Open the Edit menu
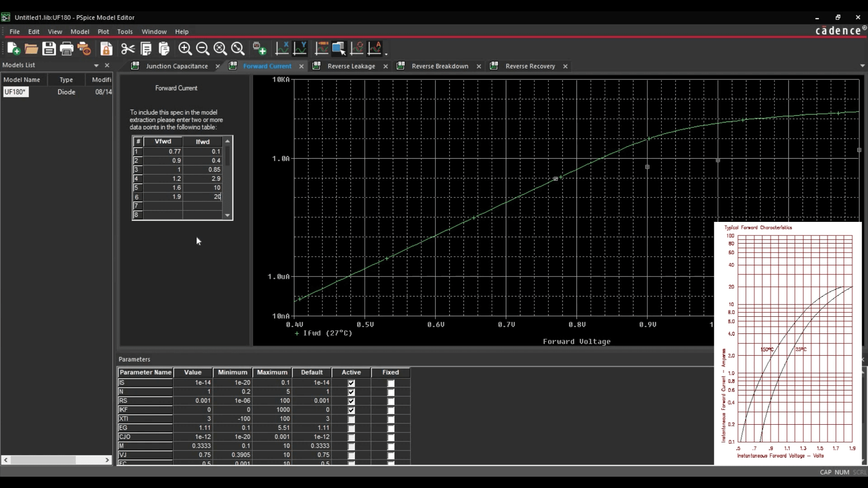Viewport: 868px width, 488px height. click(34, 32)
